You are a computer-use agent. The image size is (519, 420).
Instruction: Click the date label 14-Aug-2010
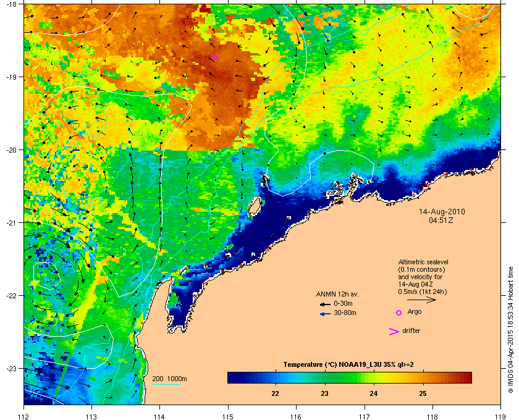[x=442, y=212]
